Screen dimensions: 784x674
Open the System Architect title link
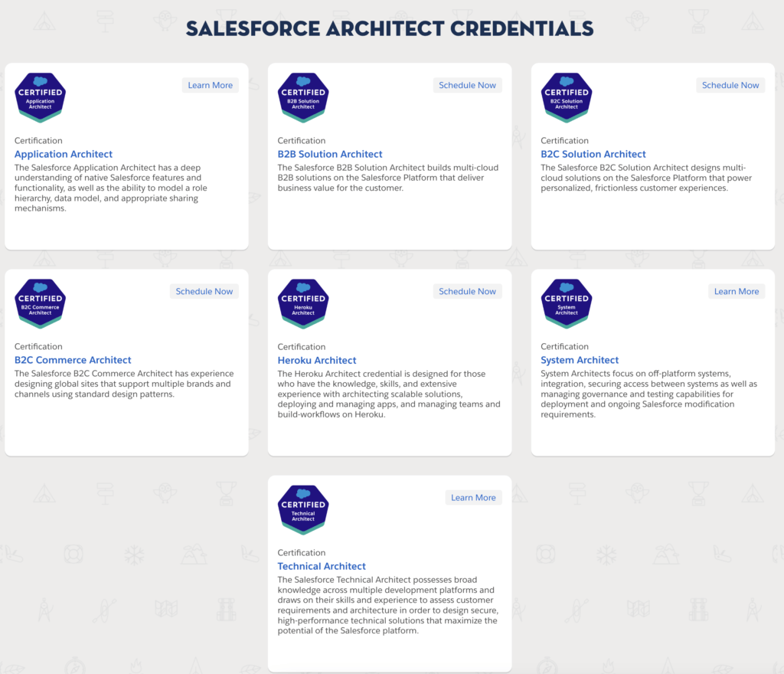click(580, 360)
